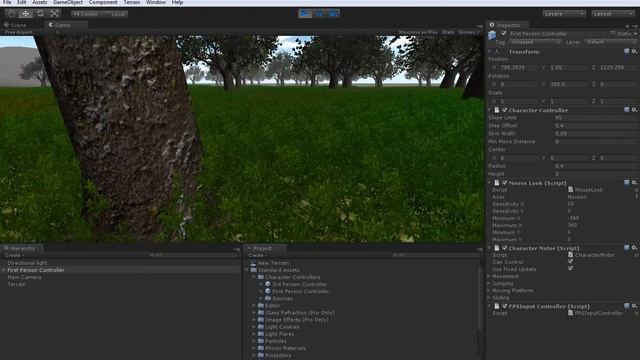Toggle the Static checkbox

pyautogui.click(x=613, y=33)
